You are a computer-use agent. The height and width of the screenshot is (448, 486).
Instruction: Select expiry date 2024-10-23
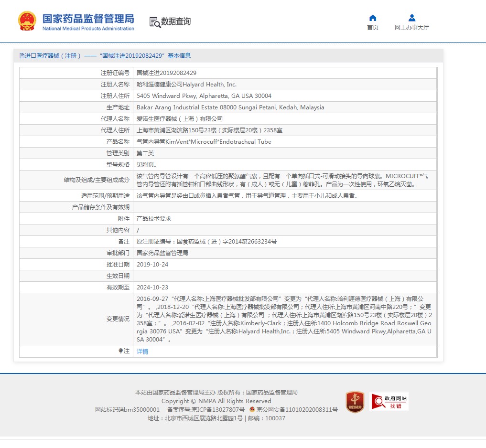click(x=152, y=287)
